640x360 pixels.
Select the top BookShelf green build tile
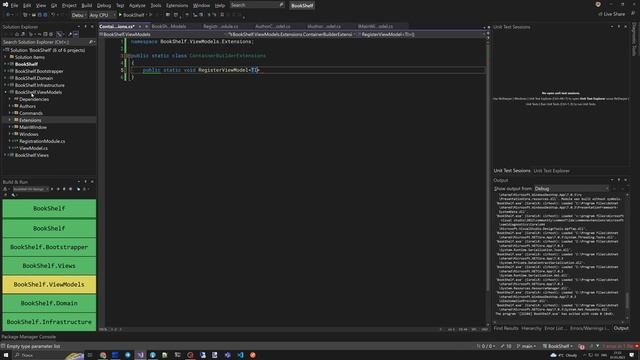coord(49,209)
